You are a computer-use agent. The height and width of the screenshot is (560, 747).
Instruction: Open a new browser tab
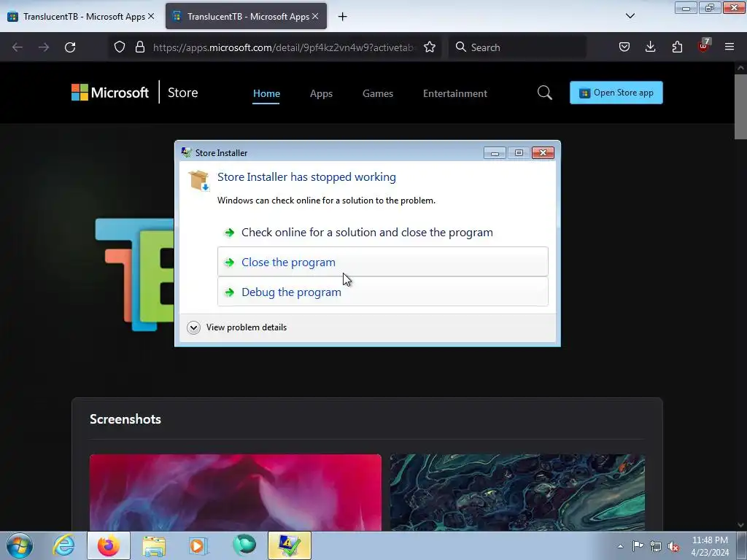(x=343, y=17)
